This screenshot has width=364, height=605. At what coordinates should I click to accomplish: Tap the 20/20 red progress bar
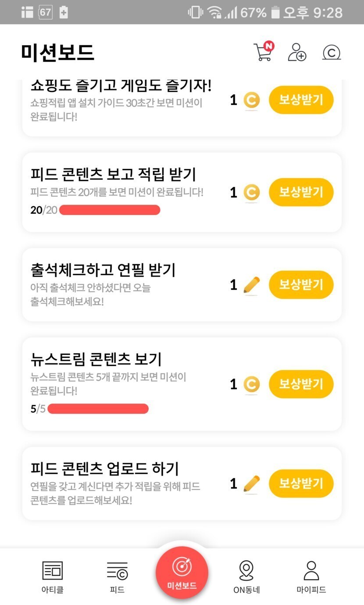(110, 210)
